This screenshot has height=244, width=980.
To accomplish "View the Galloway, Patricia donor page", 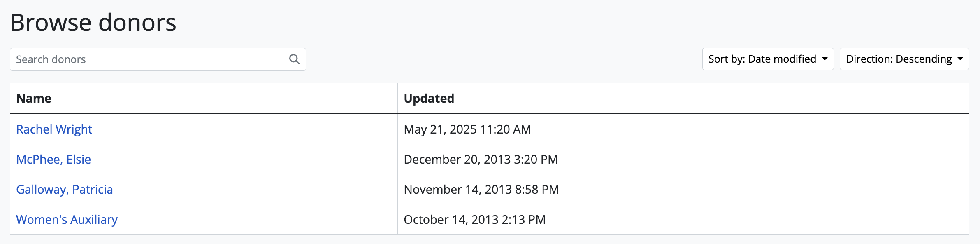I will coord(64,190).
